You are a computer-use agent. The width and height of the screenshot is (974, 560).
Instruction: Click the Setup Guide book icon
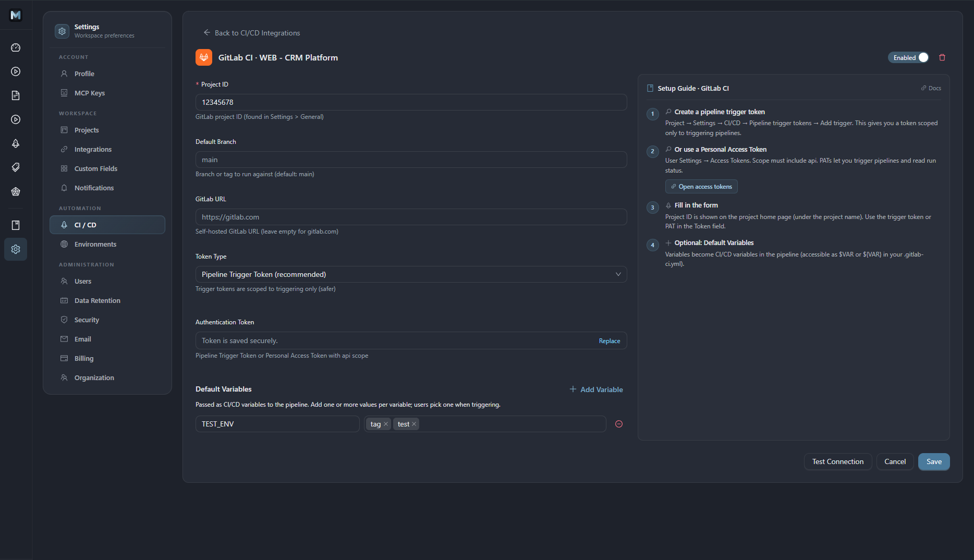650,88
